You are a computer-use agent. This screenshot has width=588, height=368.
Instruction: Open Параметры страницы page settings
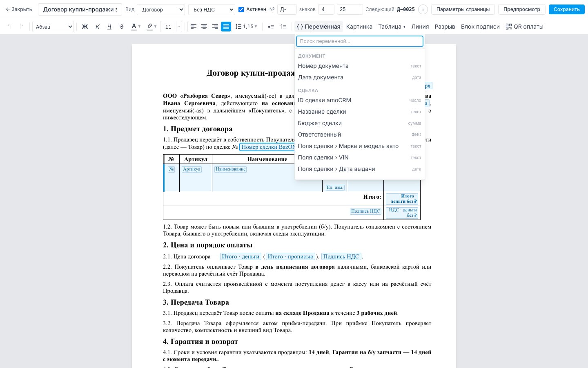[x=463, y=9]
